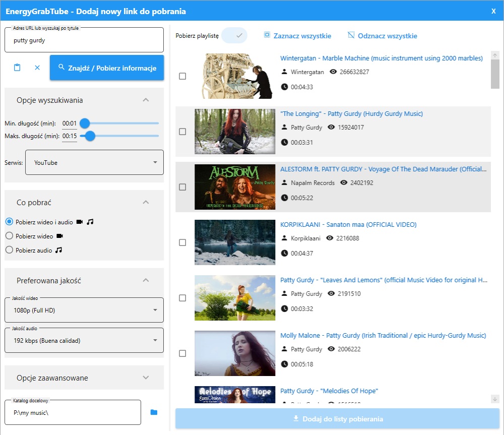
Task: Close the EnergyGrabTube dialog
Action: (493, 11)
